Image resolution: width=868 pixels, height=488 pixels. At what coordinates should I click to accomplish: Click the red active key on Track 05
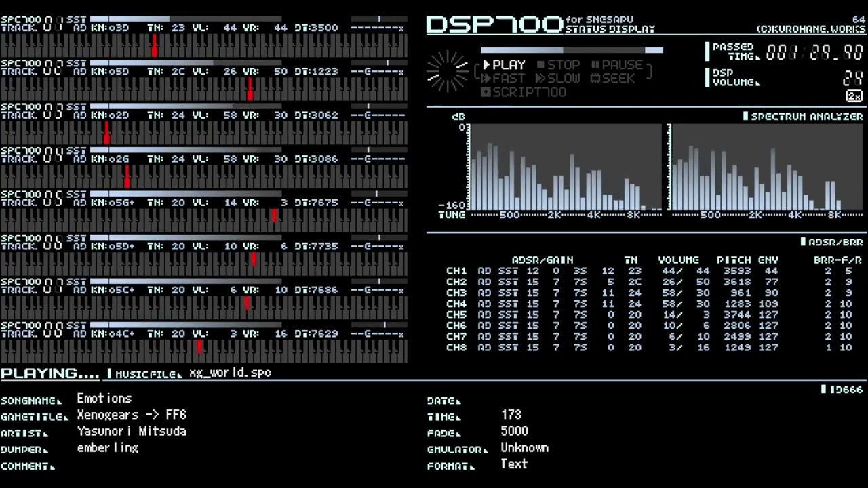tap(274, 216)
